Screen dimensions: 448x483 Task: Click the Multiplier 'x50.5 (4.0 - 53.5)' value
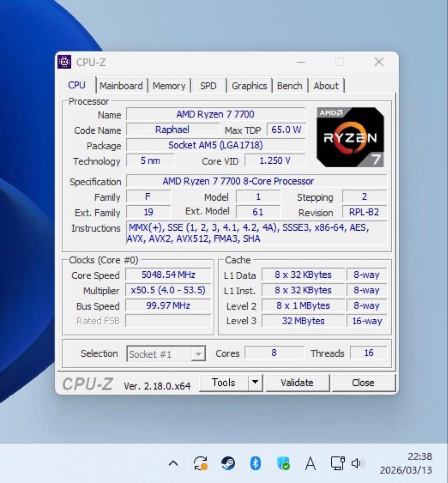(168, 290)
